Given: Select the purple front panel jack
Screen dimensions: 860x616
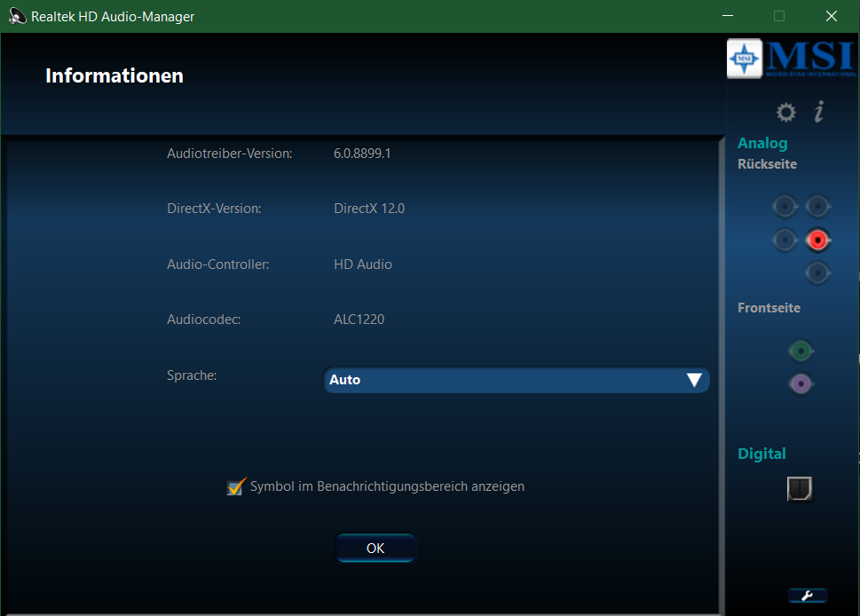Looking at the screenshot, I should (x=801, y=383).
